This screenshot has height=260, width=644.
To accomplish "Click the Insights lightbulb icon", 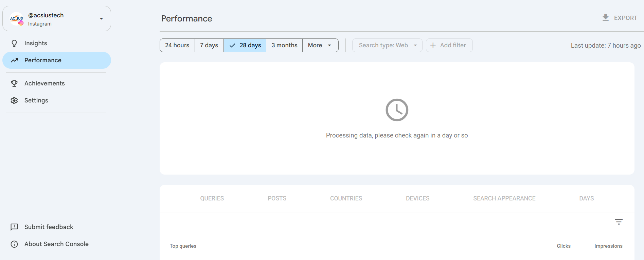I will point(14,43).
